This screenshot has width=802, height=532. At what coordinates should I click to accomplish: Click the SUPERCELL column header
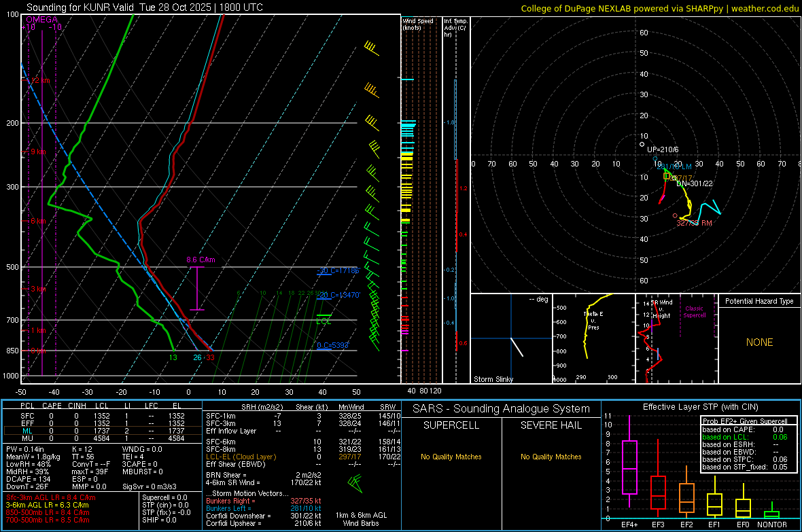451,425
